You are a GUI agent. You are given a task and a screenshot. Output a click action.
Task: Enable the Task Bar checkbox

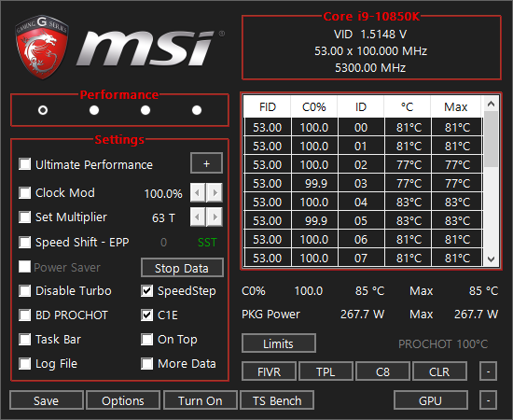pyautogui.click(x=25, y=340)
